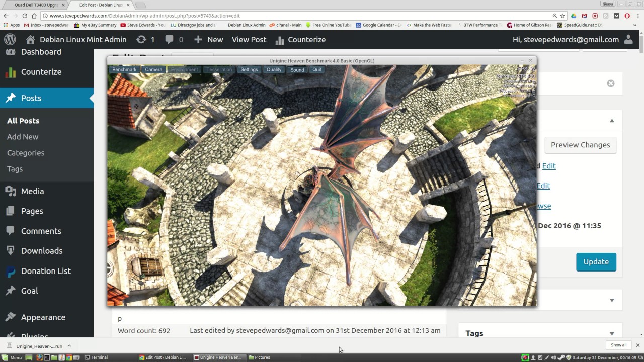Click the Opera-style red O extension icon
This screenshot has height=362, width=644.
pos(627,16)
